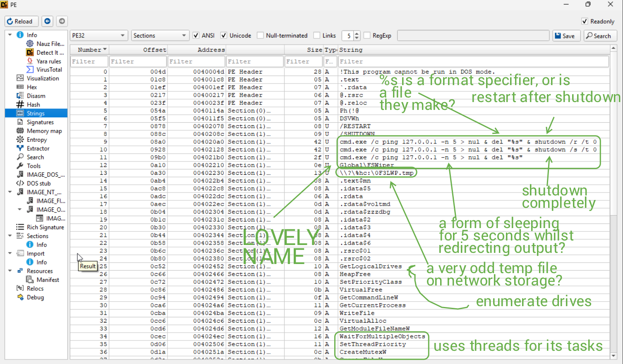Open the VirusTotal item in sidebar
This screenshot has height=364, width=623.
pyautogui.click(x=49, y=69)
